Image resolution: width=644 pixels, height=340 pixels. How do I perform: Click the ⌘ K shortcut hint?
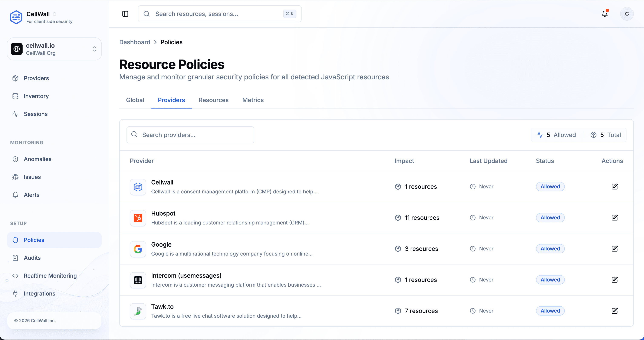[x=290, y=14]
